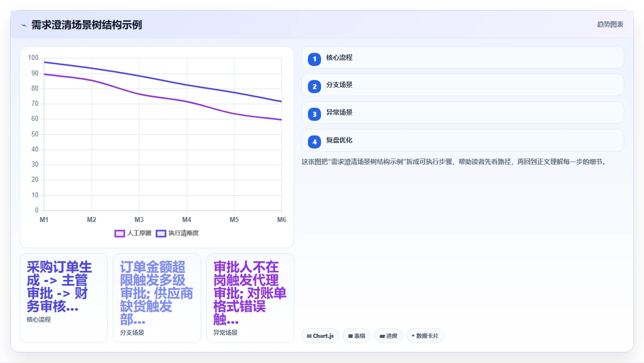Select step 2 分支场景
The height and width of the screenshot is (363, 644).
[x=462, y=85]
